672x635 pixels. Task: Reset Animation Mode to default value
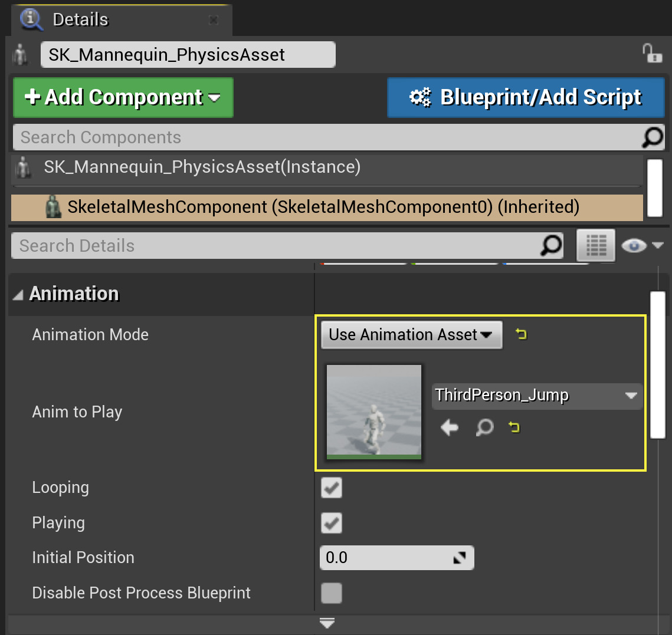521,334
